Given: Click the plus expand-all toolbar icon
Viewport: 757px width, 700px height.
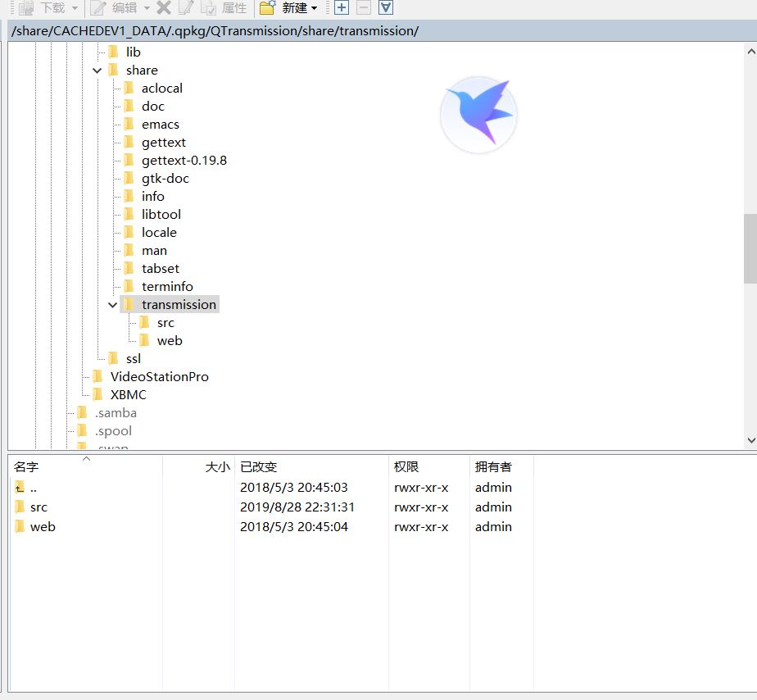Looking at the screenshot, I should [x=342, y=8].
